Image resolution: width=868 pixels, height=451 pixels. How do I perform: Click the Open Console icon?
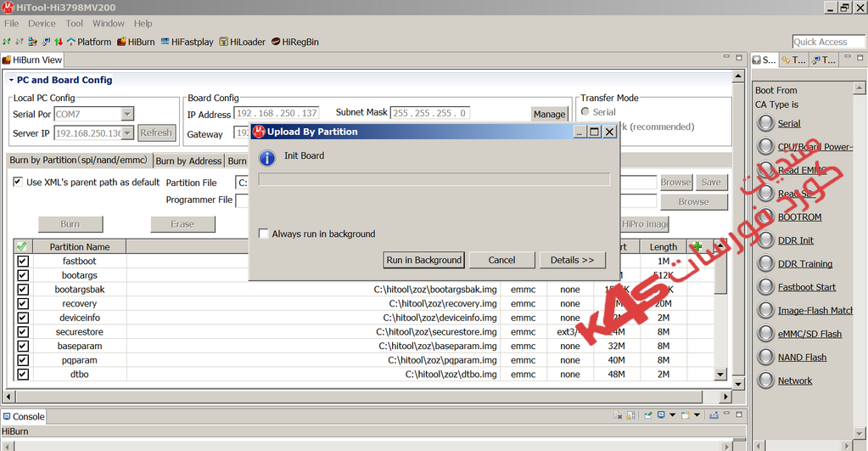(x=686, y=415)
